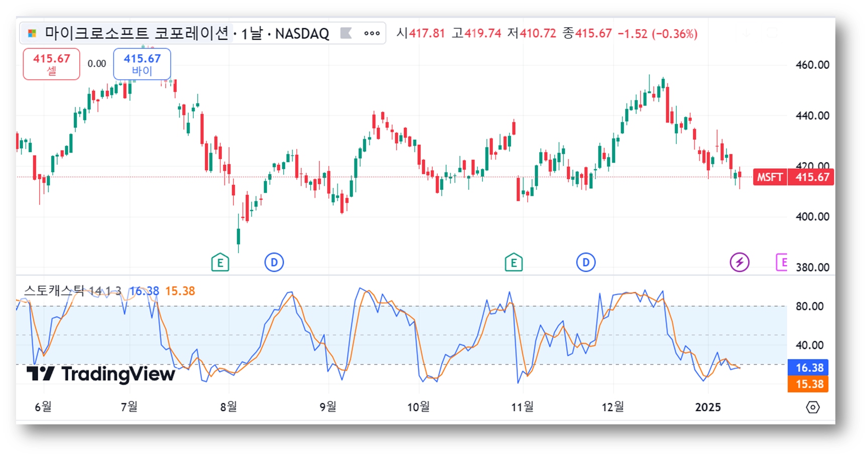The width and height of the screenshot is (868, 457).
Task: Click the 7월 time axis label
Action: click(x=129, y=407)
